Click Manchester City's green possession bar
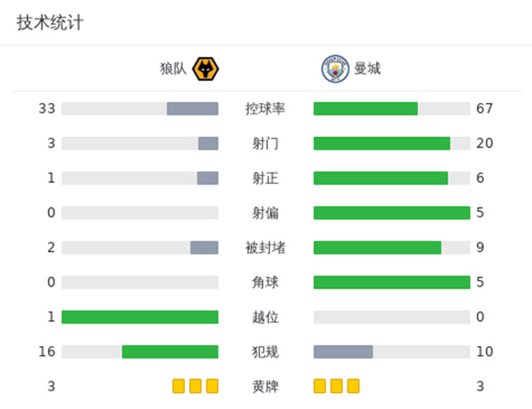The image size is (532, 409). pyautogui.click(x=365, y=109)
